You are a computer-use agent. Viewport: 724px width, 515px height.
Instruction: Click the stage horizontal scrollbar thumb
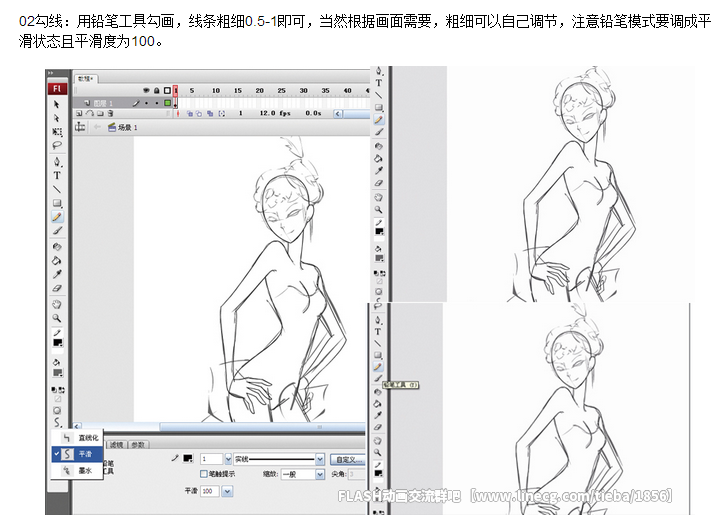click(263, 427)
